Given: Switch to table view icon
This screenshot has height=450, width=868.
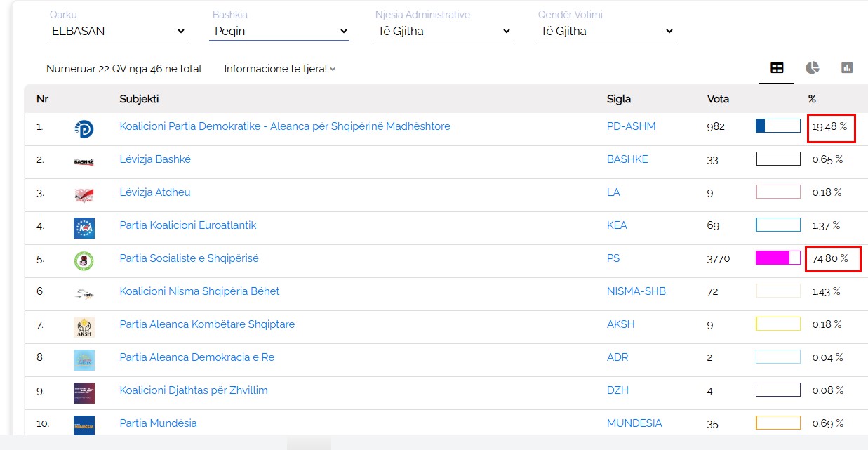Looking at the screenshot, I should (x=777, y=68).
